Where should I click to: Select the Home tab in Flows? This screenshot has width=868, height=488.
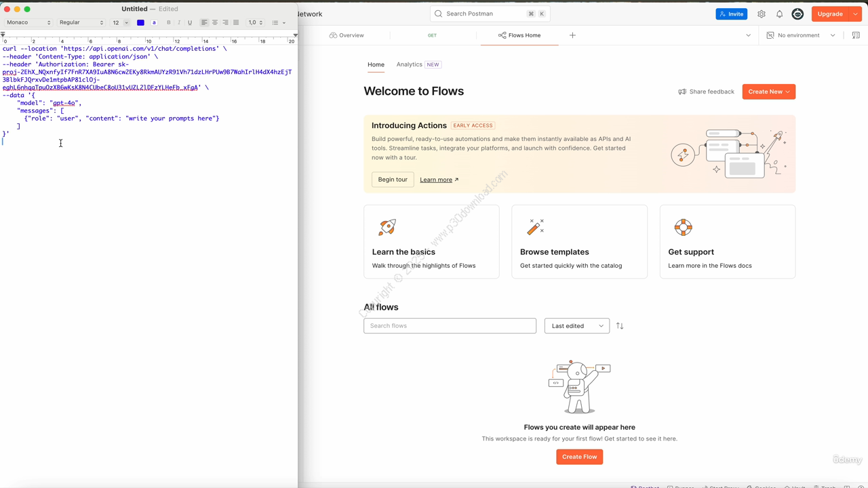pos(376,64)
